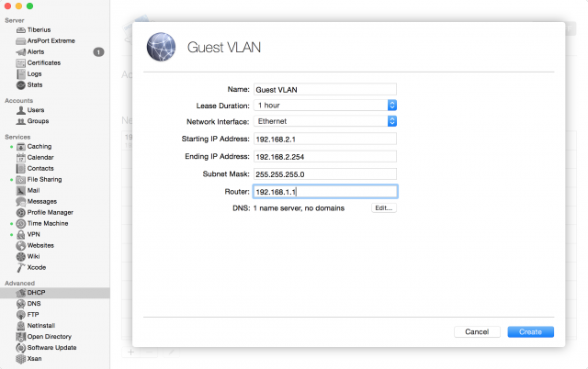Expand the Network Interface dropdown
Image resolution: width=588 pixels, height=369 pixels.
[x=324, y=121]
